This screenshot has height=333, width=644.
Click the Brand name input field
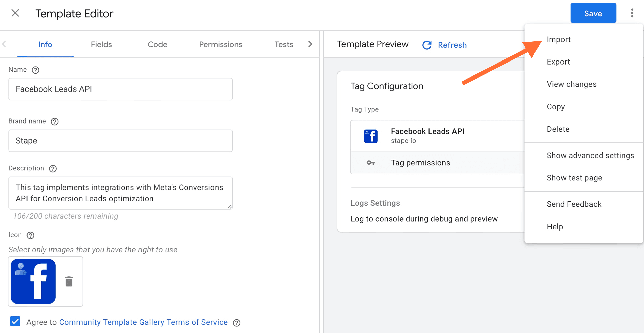[x=121, y=141]
